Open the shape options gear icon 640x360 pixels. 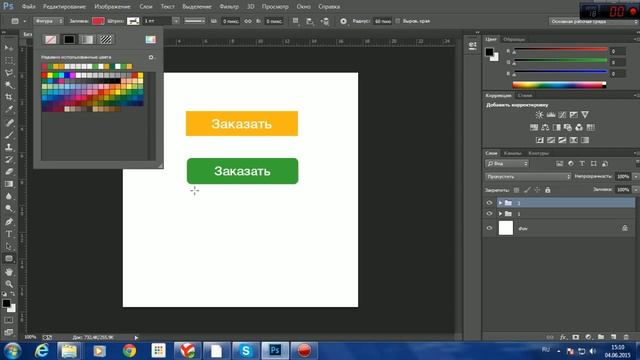pos(343,21)
